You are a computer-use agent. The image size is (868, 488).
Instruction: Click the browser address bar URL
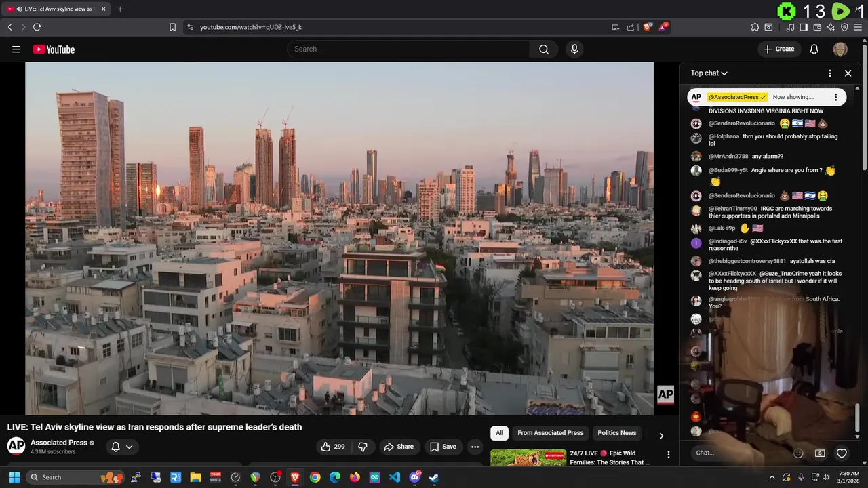coord(251,27)
